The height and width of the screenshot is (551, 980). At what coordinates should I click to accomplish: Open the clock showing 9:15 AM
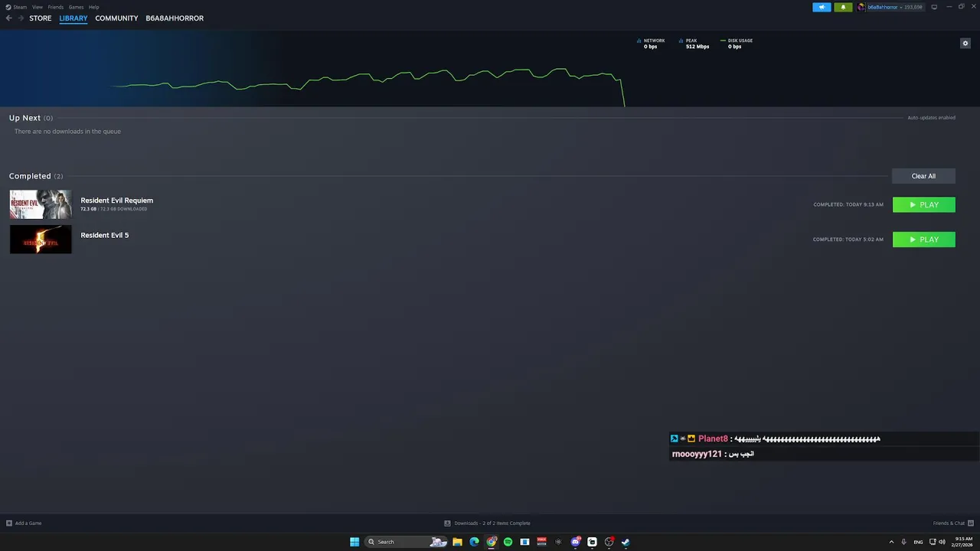(962, 542)
